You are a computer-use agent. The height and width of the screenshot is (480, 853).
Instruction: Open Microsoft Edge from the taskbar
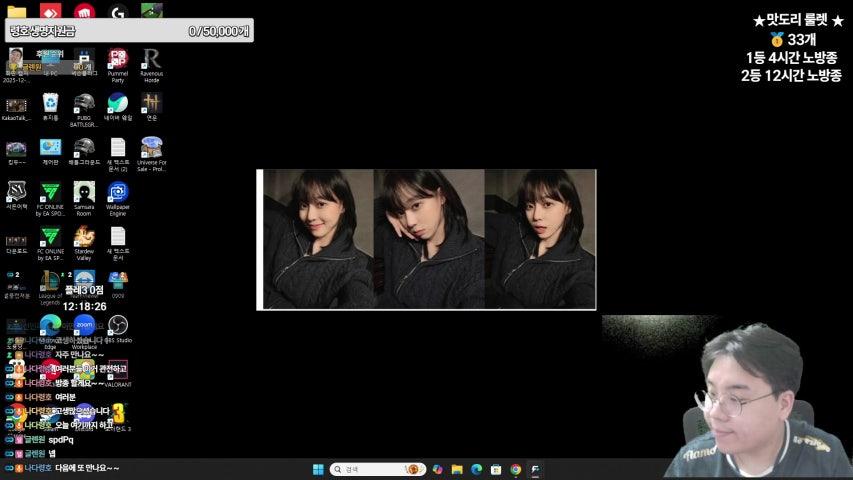476,469
